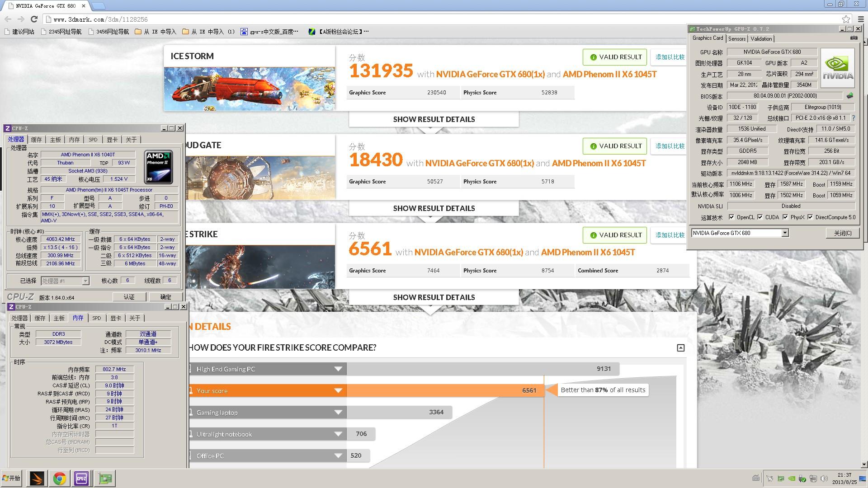Click the Fire Strike thumbnail image
868x488 pixels.
tap(260, 267)
